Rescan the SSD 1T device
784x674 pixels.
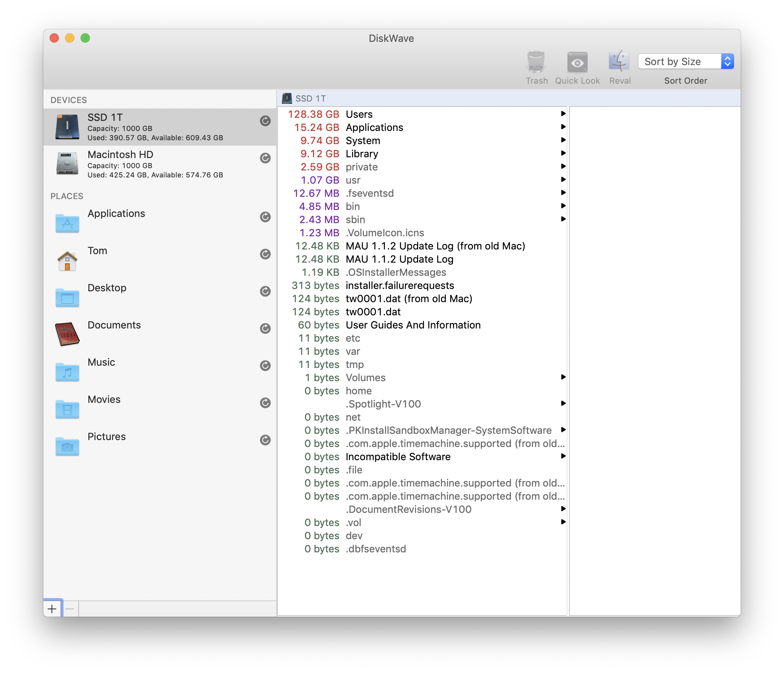point(265,121)
